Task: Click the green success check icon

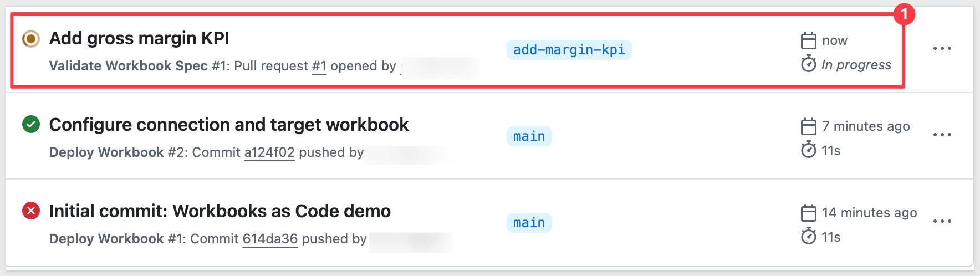Action: [x=31, y=124]
